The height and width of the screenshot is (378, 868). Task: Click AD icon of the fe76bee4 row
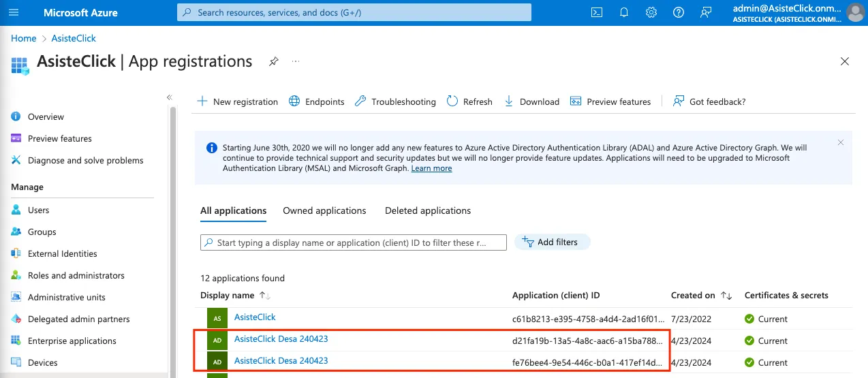point(217,362)
